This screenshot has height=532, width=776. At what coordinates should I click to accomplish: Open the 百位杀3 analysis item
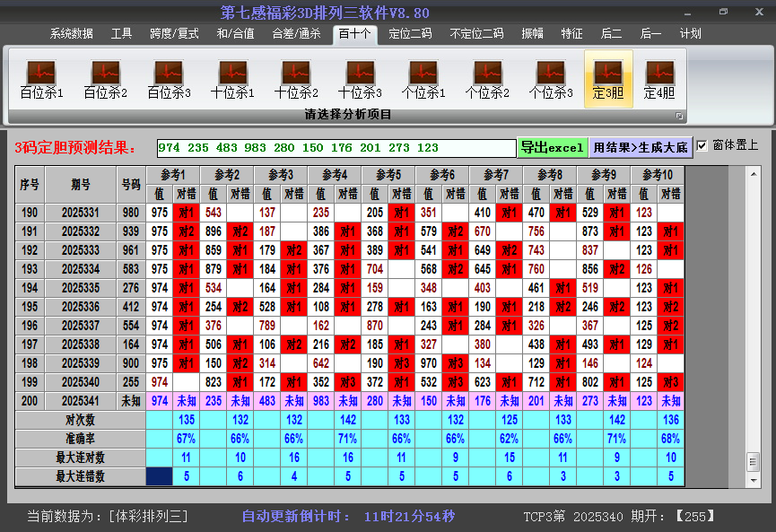(x=169, y=79)
